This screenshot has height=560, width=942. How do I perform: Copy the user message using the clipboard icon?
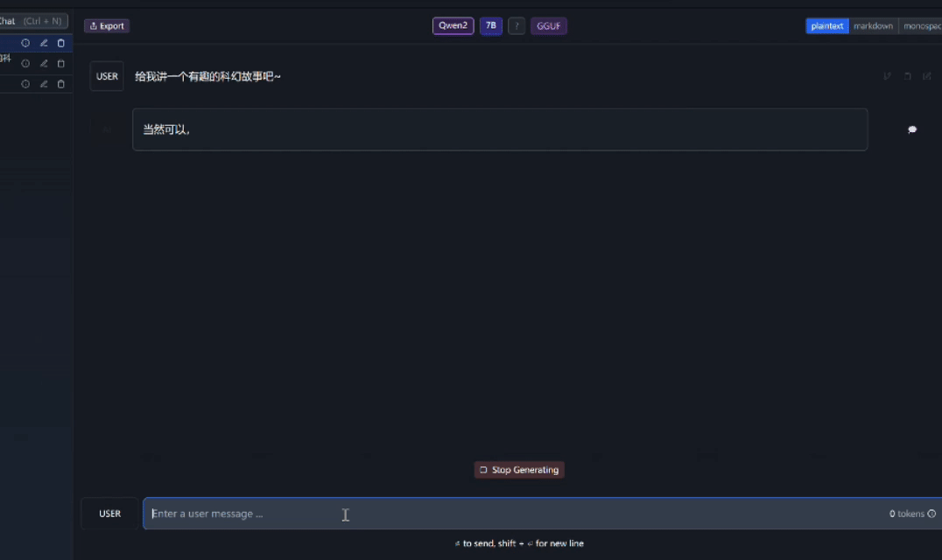point(908,76)
